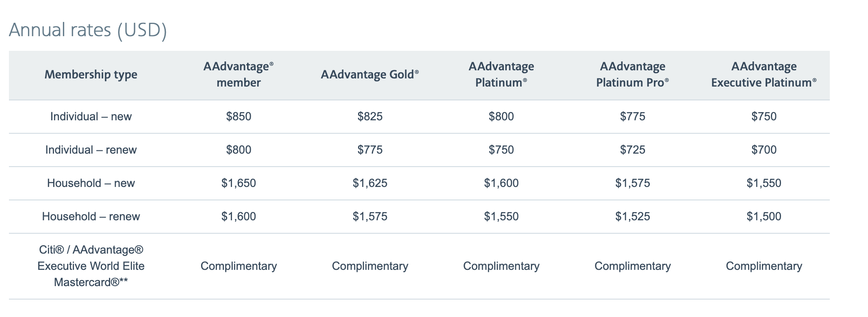Select the Household – new row label

tap(91, 183)
